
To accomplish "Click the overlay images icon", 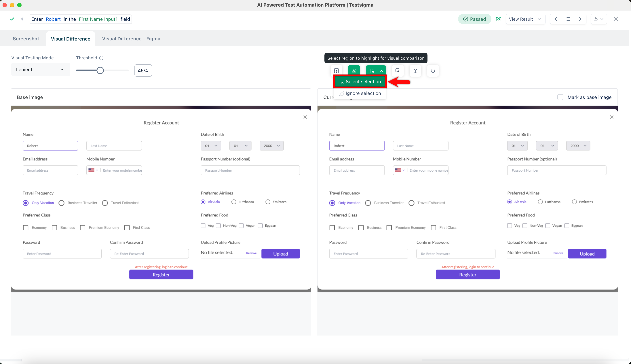I will (x=398, y=71).
